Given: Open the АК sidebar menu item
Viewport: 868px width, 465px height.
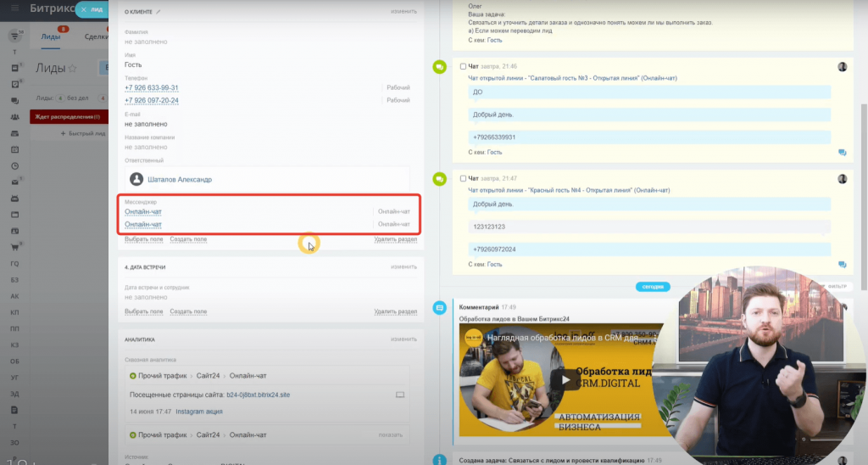Looking at the screenshot, I should pos(15,296).
